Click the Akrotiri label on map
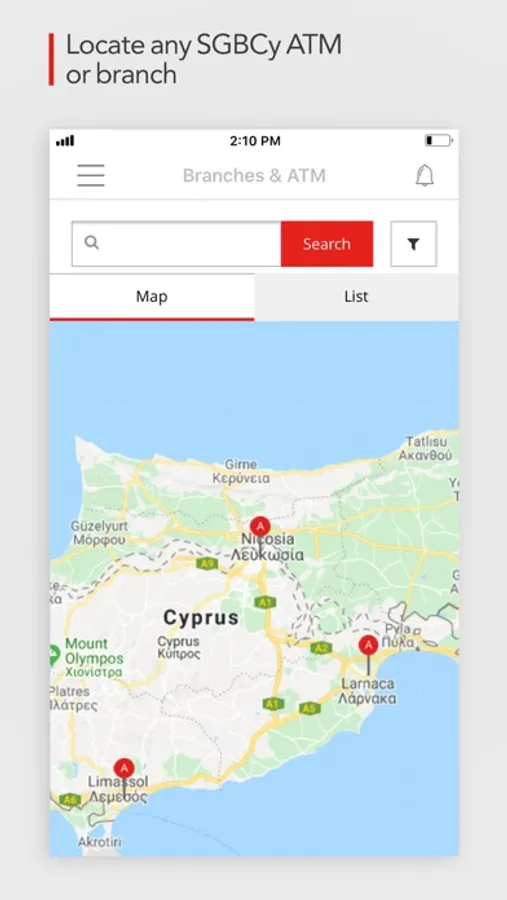This screenshot has height=900, width=507. pyautogui.click(x=99, y=842)
